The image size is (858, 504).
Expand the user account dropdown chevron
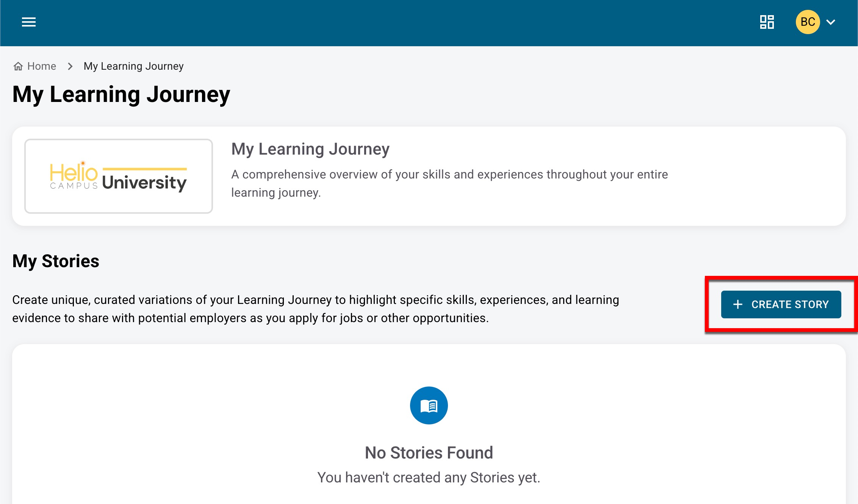click(831, 22)
